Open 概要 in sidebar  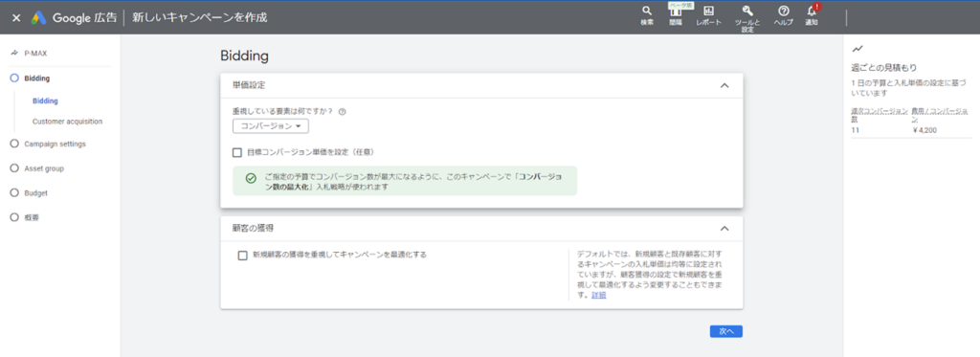[32, 217]
